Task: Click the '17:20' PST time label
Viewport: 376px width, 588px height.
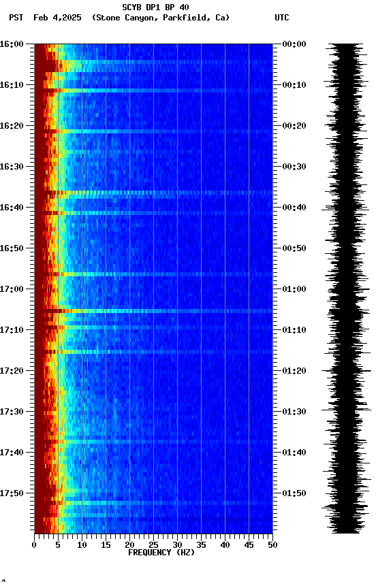Action: point(12,371)
